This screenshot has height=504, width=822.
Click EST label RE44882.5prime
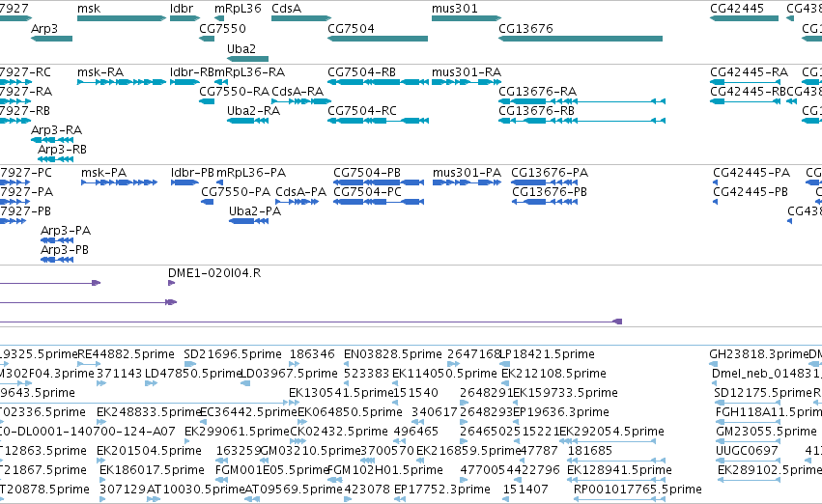(x=126, y=354)
